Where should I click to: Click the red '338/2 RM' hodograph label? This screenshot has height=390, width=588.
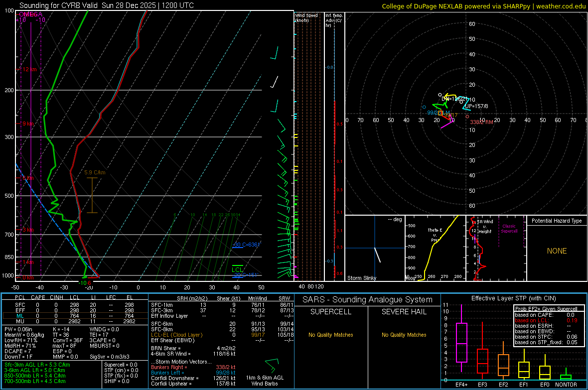481,122
